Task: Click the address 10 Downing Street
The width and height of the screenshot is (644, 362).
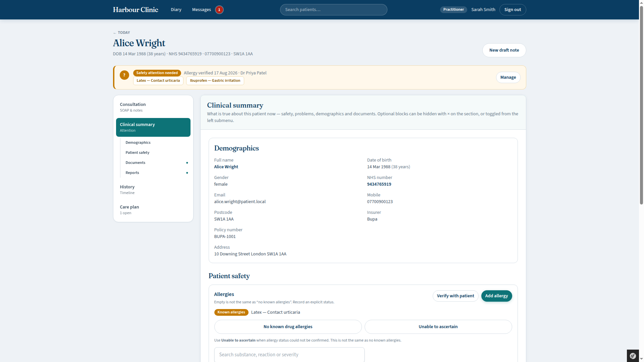Action: [250, 254]
